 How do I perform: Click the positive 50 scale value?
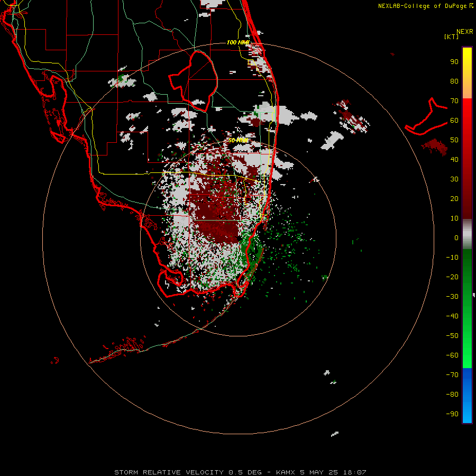(x=454, y=140)
